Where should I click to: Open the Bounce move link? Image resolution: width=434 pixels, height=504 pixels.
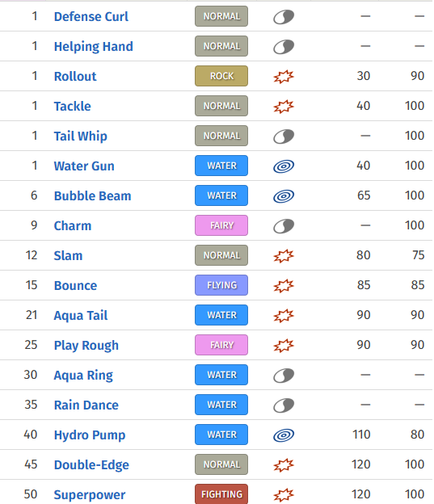click(x=75, y=285)
